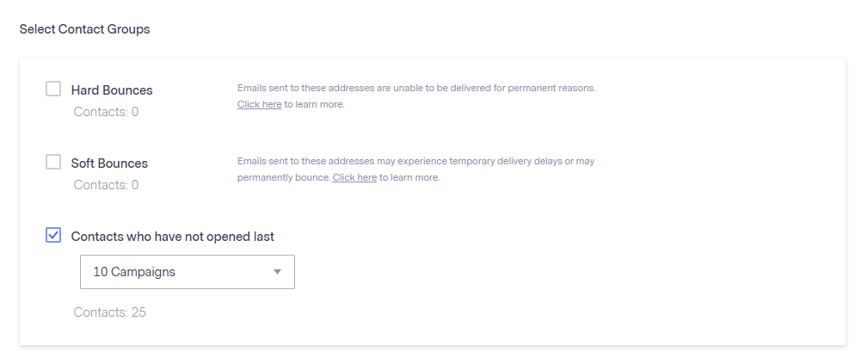Click the 'Hard Bounces' label text
Viewport: 868px width, 364px height.
(112, 90)
